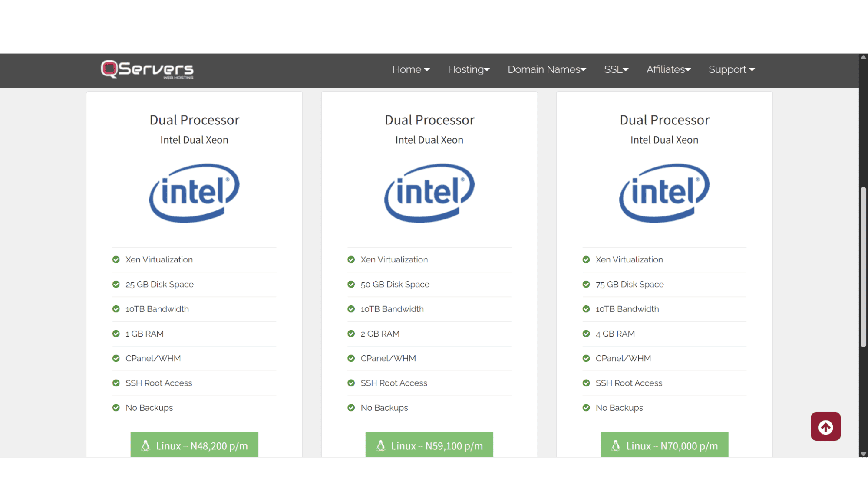Click the Intel logo in the 25 GB plan

[194, 193]
